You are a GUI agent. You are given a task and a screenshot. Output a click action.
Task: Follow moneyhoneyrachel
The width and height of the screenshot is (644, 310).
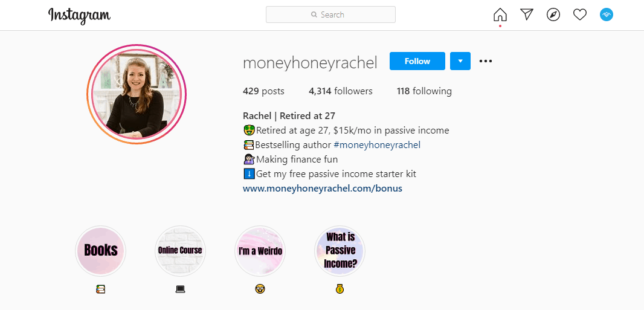(417, 61)
